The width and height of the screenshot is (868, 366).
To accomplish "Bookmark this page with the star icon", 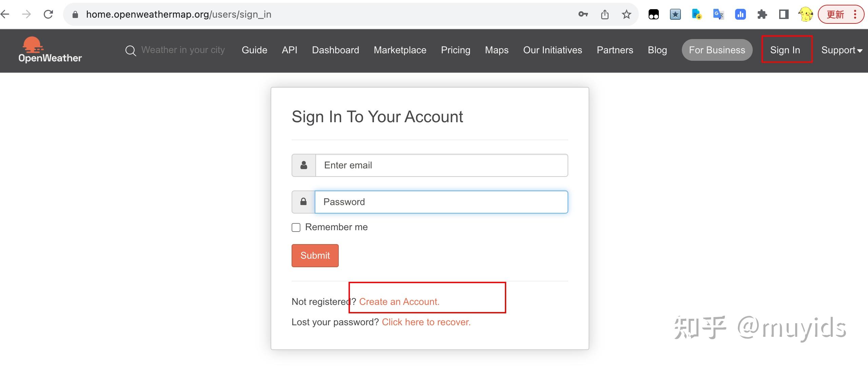I will click(x=626, y=14).
